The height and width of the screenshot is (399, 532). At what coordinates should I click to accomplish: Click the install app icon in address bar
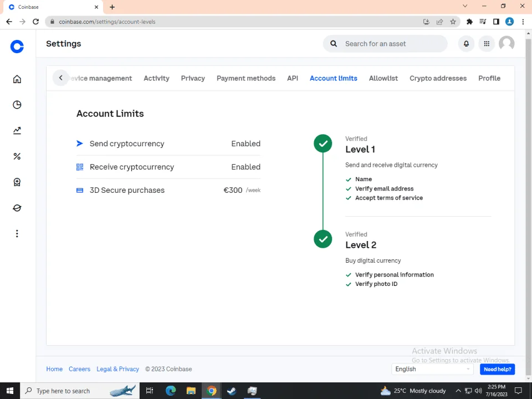click(427, 22)
